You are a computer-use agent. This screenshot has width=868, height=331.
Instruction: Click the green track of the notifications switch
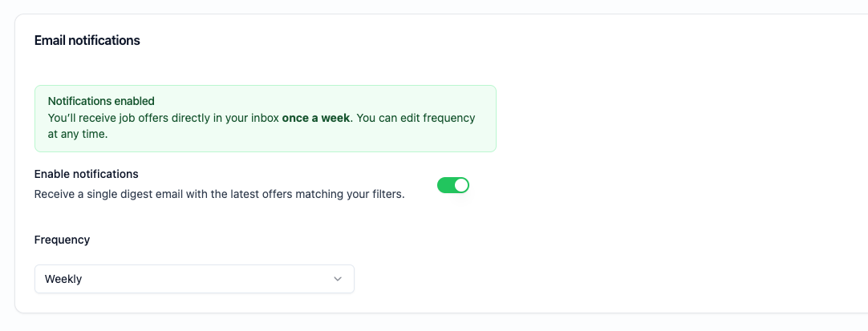tap(444, 185)
